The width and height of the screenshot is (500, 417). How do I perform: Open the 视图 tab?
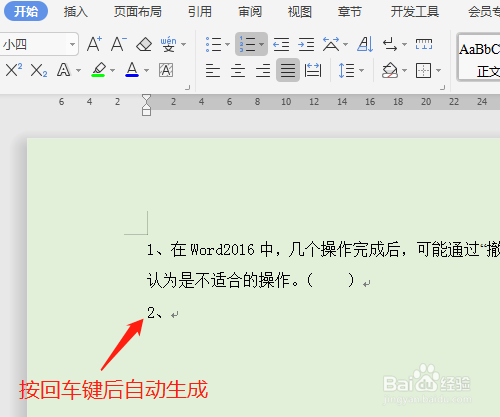pos(300,12)
